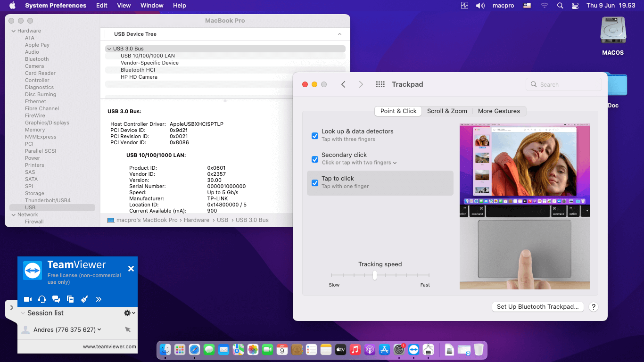Switch to the More Gestures tab

[x=499, y=111]
